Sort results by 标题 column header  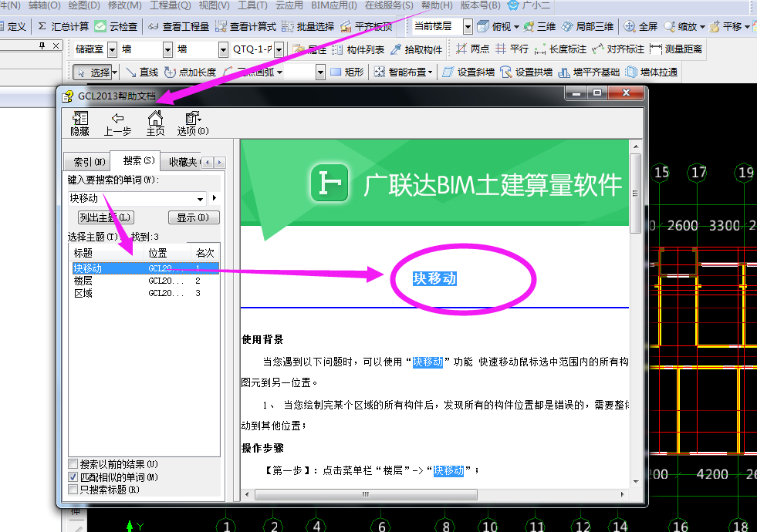106,253
